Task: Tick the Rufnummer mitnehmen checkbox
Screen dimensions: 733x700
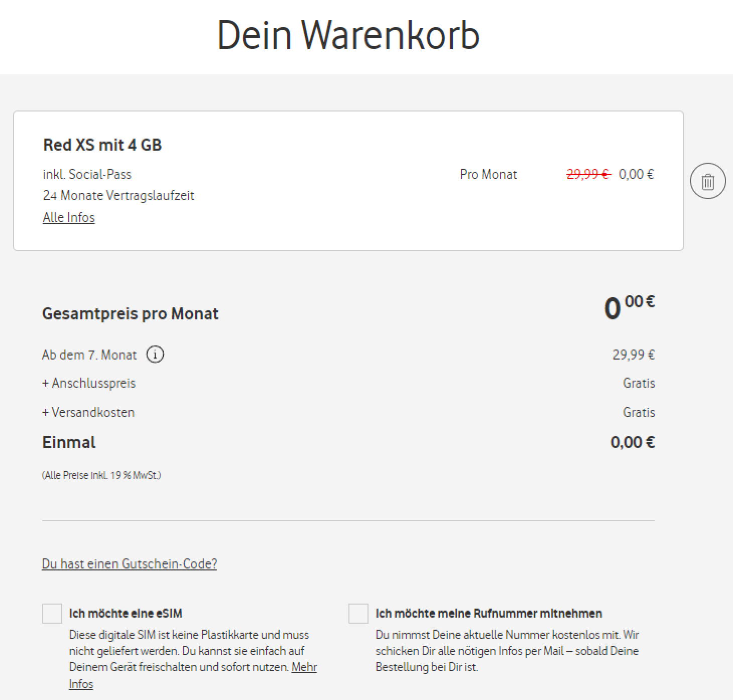Action: (x=358, y=614)
